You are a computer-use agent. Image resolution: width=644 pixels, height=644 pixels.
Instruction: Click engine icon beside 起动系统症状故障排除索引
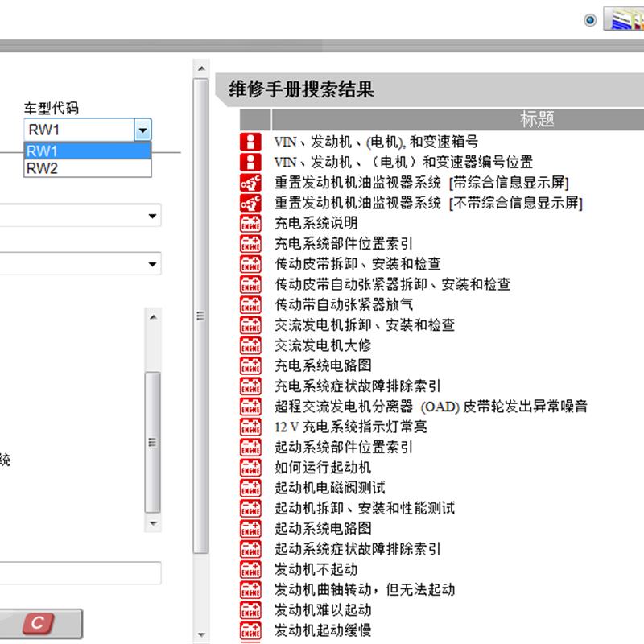250,549
